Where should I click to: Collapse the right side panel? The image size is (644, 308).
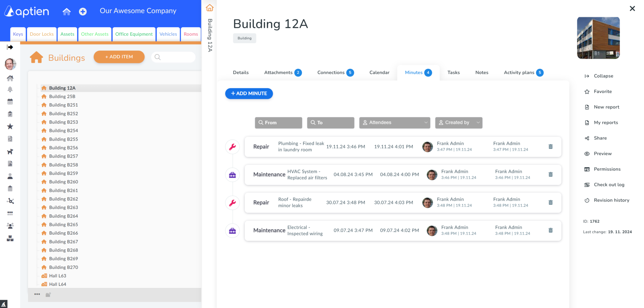pos(603,76)
